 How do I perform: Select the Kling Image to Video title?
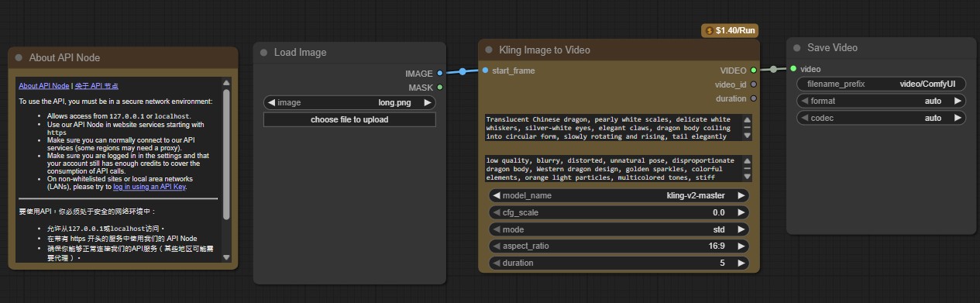(x=545, y=50)
